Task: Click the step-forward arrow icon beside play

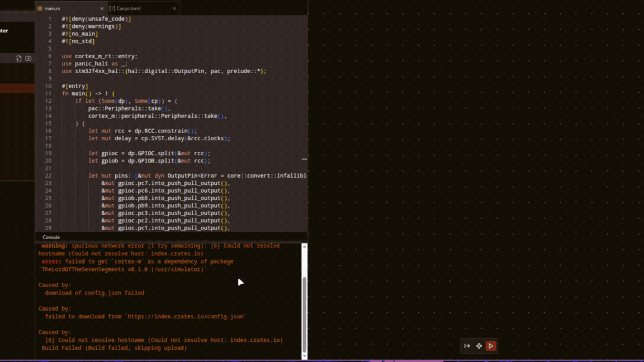Action: (x=467, y=346)
